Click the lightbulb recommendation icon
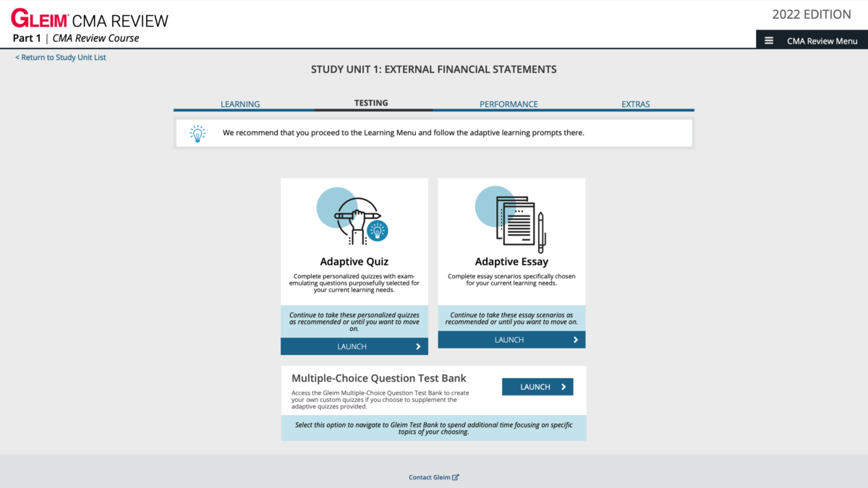The height and width of the screenshot is (488, 868). 197,133
